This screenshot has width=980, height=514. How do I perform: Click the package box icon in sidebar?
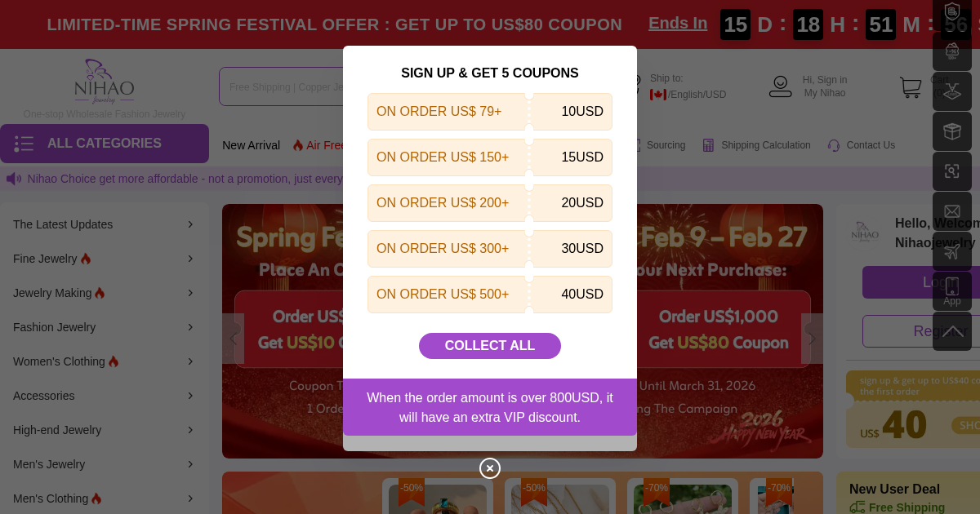click(x=951, y=131)
